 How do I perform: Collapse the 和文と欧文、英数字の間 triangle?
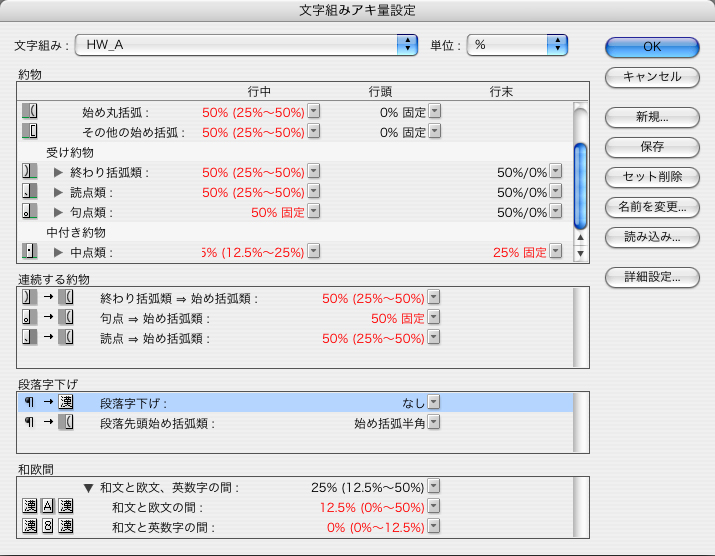88,488
